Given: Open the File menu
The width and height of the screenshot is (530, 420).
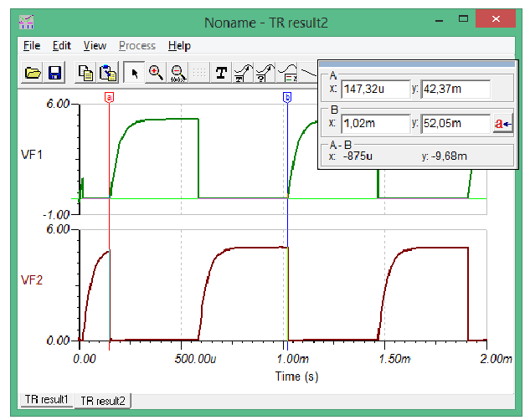Looking at the screenshot, I should pos(32,45).
